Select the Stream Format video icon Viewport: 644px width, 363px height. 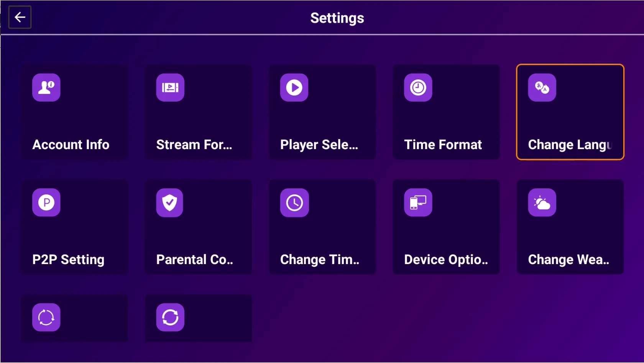pos(170,87)
